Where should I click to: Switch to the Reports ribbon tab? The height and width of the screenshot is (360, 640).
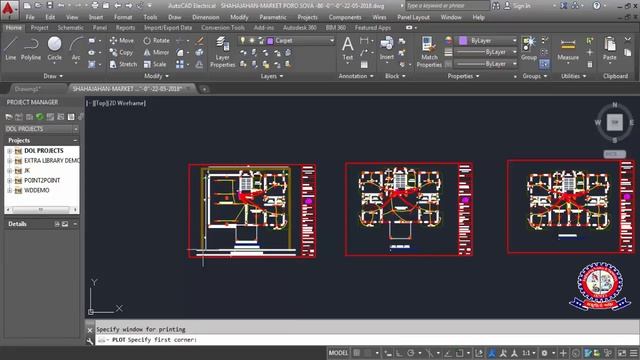(x=125, y=28)
